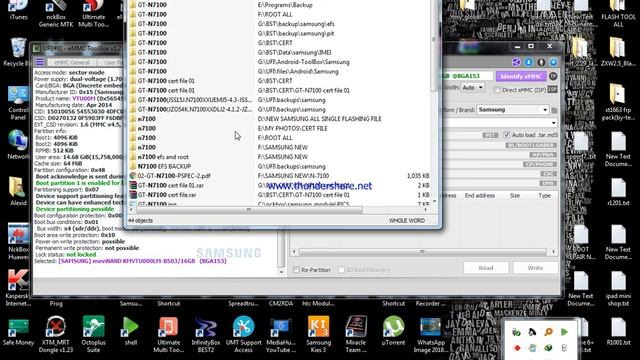Image resolution: width=640 pixels, height=360 pixels.
Task: Enable Direct eMMC (ISP) checkbox
Action: point(497,90)
